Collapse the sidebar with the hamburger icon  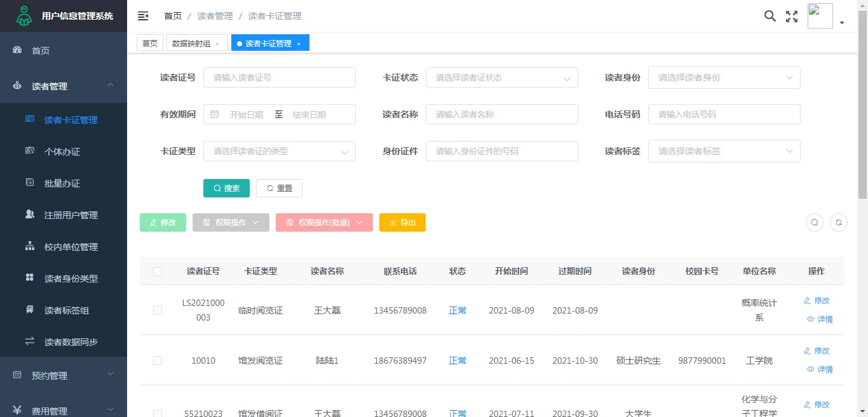coord(143,16)
